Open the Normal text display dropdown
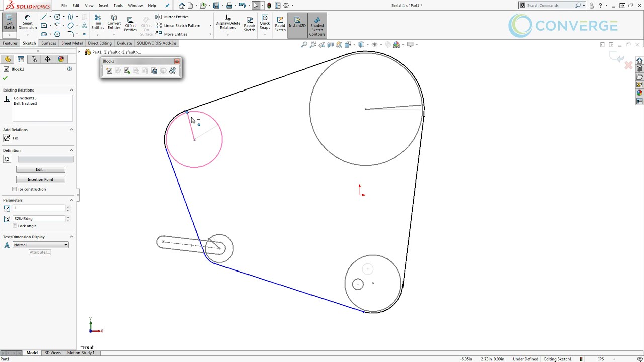 pos(40,245)
